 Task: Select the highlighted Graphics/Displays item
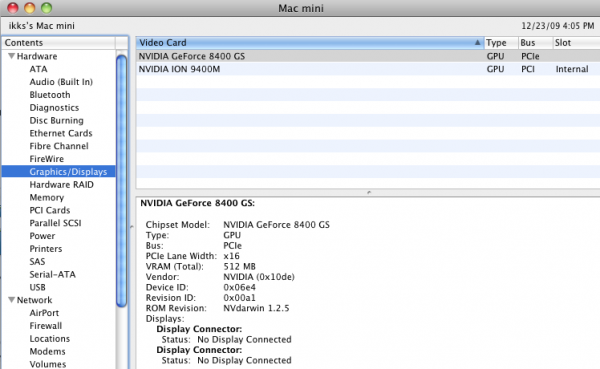pos(58,171)
